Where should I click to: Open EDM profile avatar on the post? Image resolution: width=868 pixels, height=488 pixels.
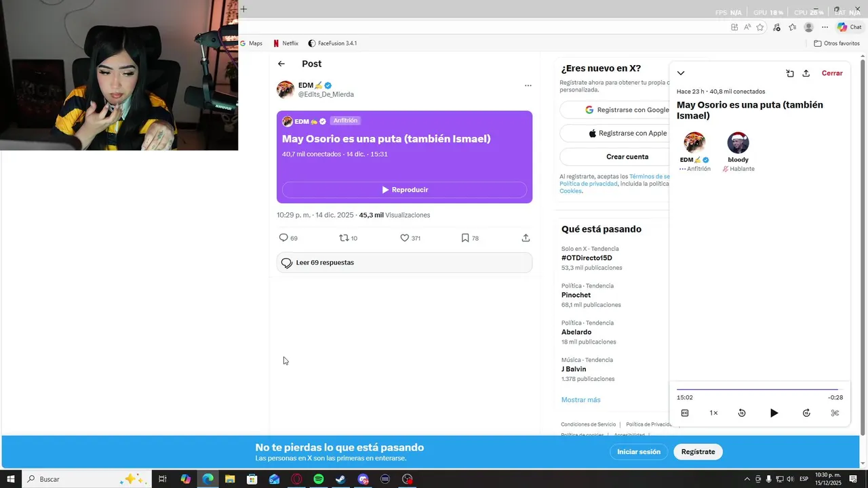click(285, 89)
